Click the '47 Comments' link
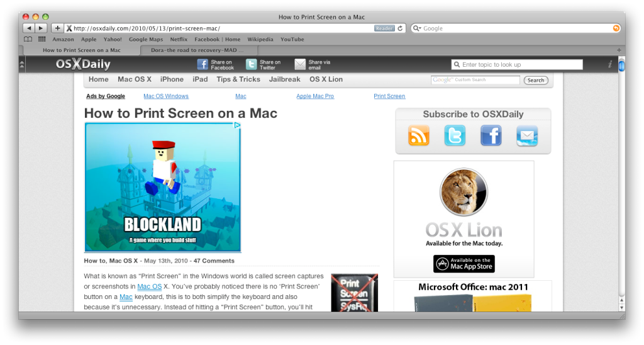Screen dimensions: 644x345 tap(214, 261)
